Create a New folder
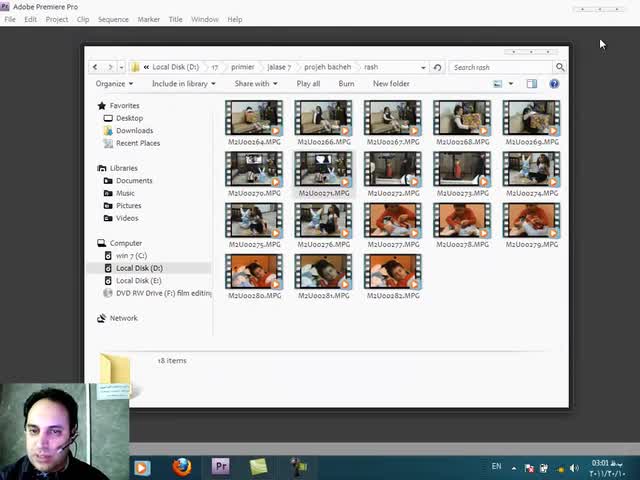Viewport: 640px width, 480px height. [x=391, y=84]
